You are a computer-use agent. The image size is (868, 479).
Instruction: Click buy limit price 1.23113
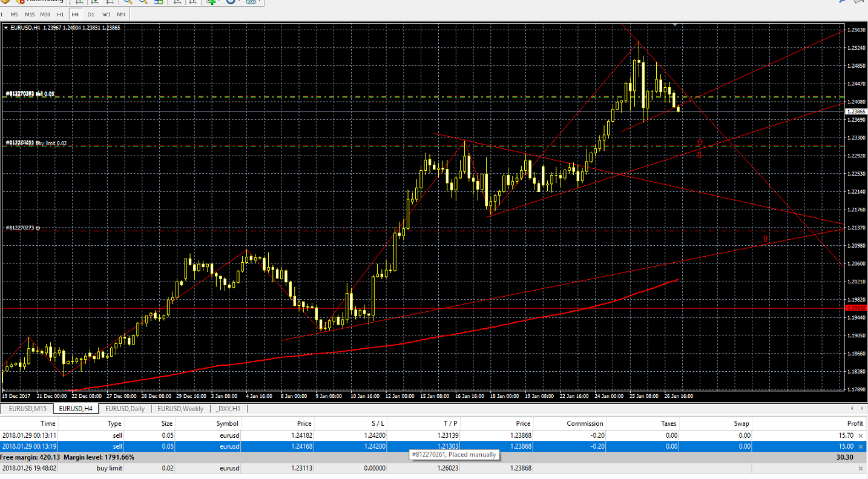pos(300,468)
